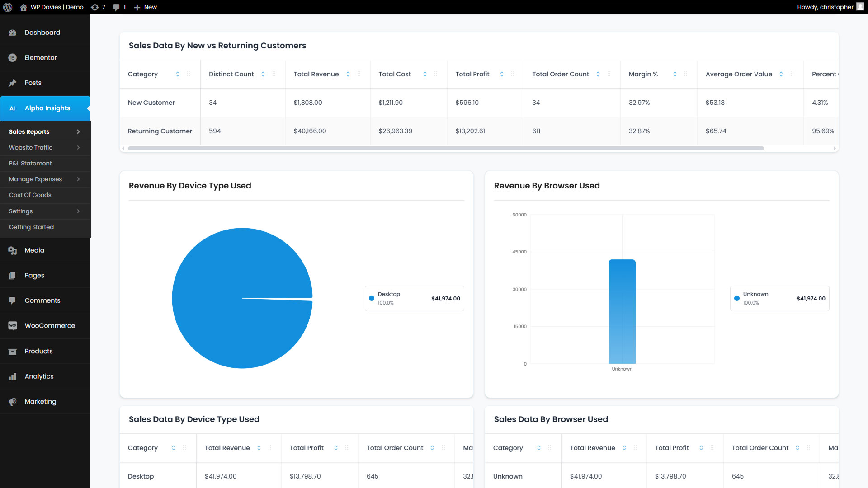
Task: Click the WordPress logo icon
Action: click(8, 7)
